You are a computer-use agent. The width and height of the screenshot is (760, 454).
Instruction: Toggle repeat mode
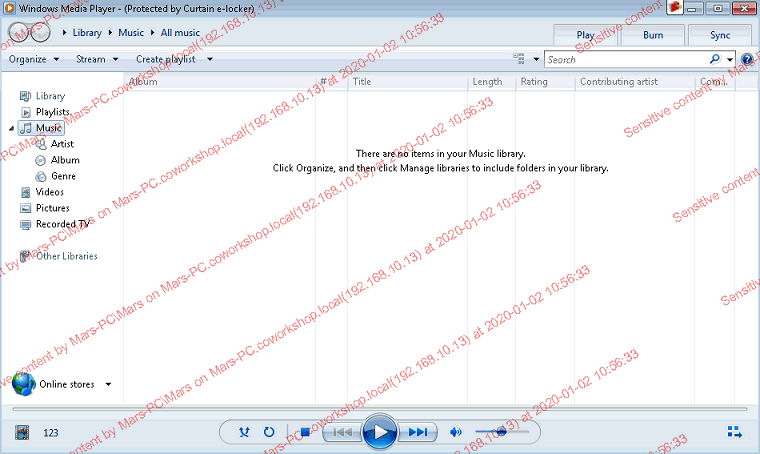tap(269, 432)
